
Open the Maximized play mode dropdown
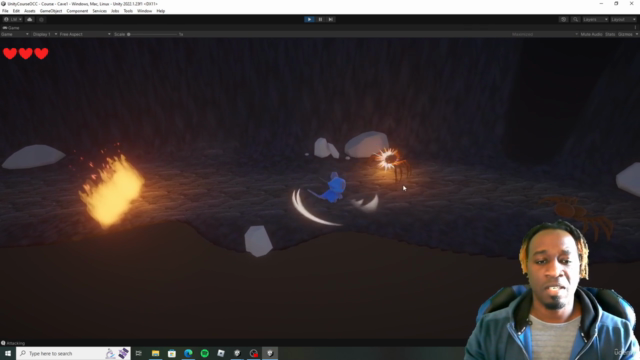545,34
